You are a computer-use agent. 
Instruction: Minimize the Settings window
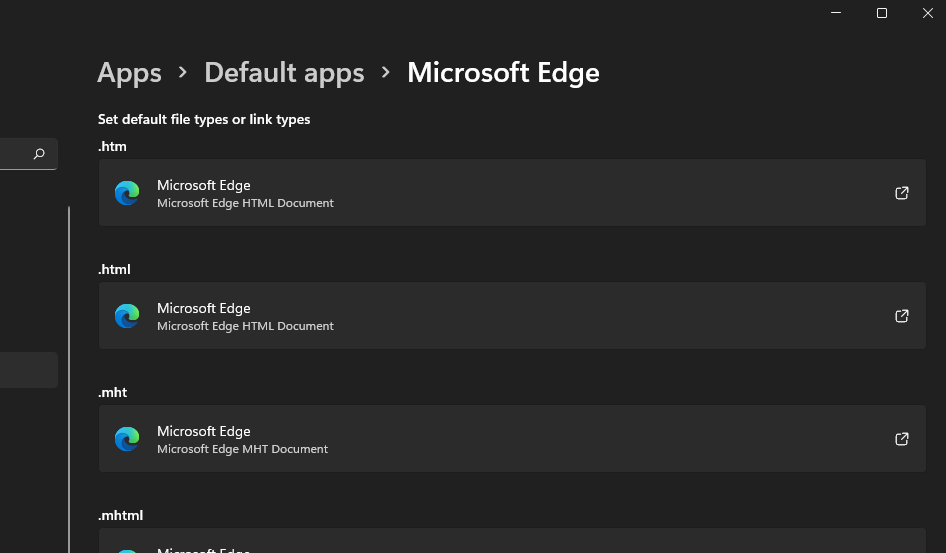coord(837,13)
